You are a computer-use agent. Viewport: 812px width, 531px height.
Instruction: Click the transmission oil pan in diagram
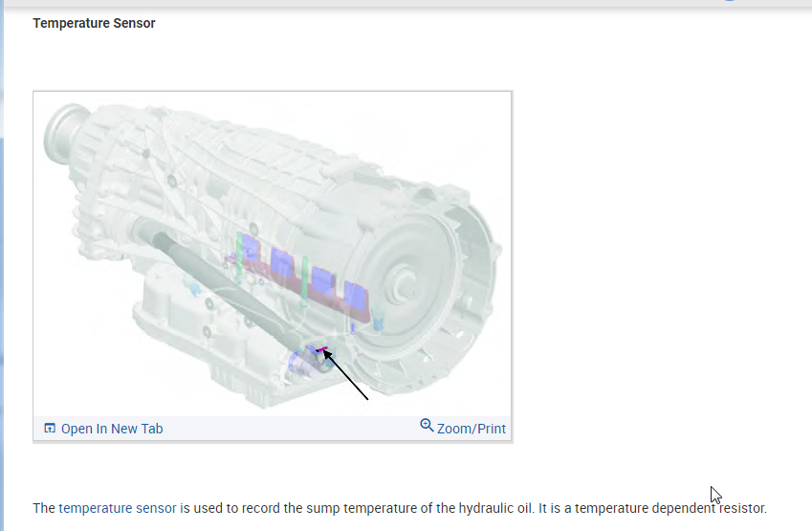point(191,325)
